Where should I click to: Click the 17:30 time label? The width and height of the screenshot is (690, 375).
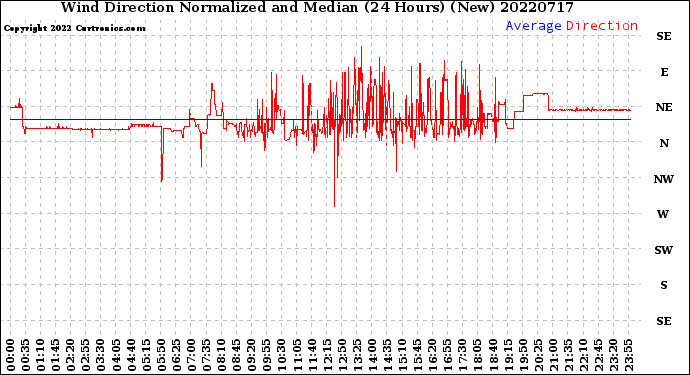[x=462, y=355]
